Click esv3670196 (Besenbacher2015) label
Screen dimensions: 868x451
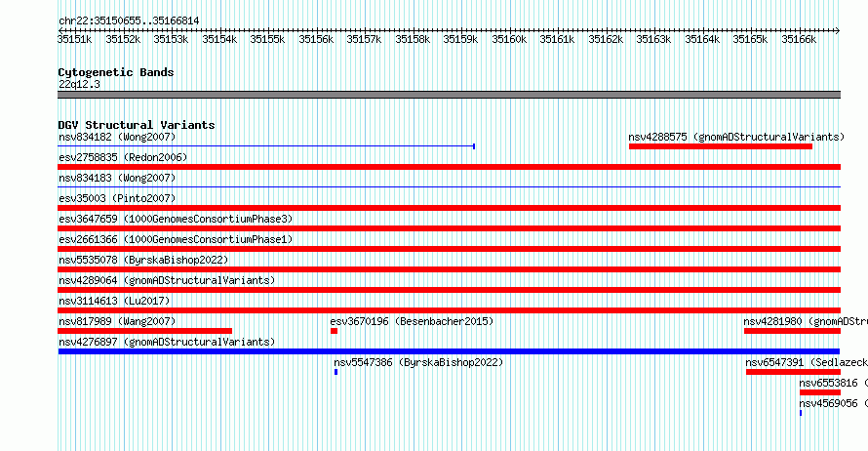tap(412, 321)
